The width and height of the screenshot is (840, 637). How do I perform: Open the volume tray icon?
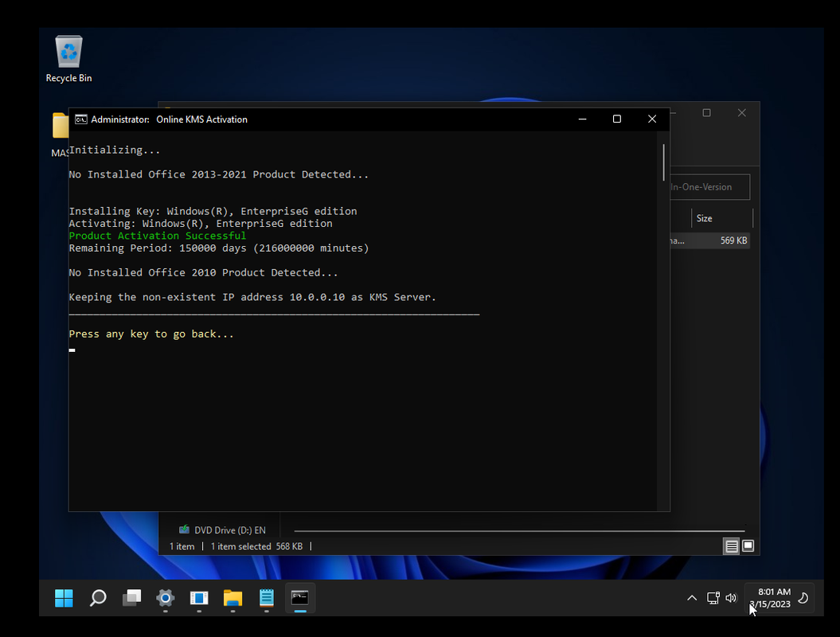click(731, 598)
